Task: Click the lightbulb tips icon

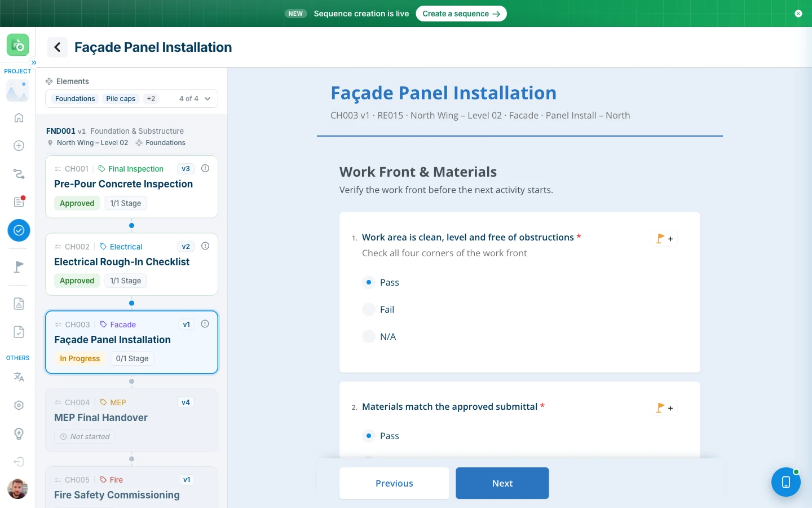Action: pyautogui.click(x=19, y=433)
